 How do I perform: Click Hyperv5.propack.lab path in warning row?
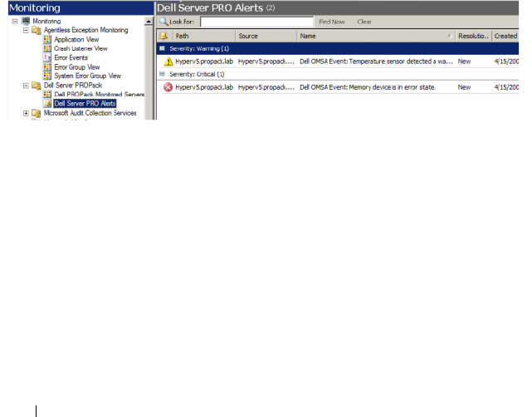point(204,61)
